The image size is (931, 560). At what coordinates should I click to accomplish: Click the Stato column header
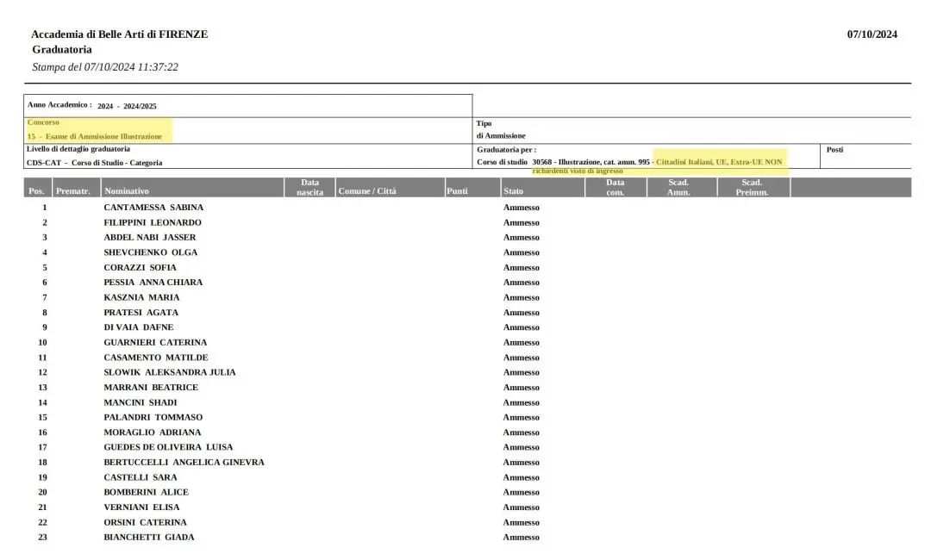tap(513, 191)
